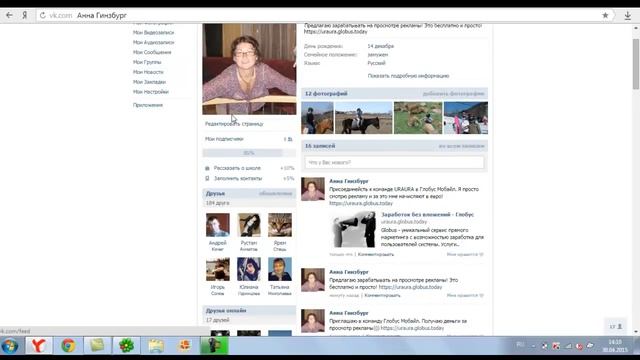Open 'Приложения' in left menu
Image resolution: width=640 pixels, height=360 pixels.
pos(148,105)
